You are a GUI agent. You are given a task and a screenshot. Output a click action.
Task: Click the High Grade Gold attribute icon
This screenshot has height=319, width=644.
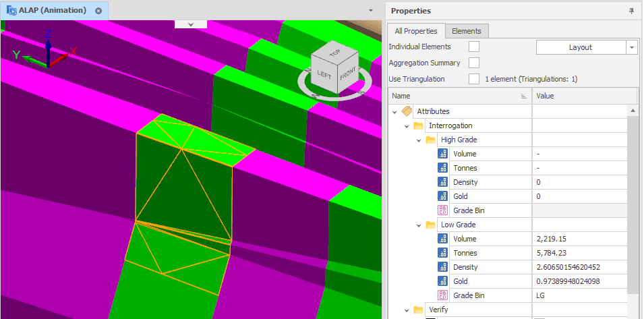pyautogui.click(x=443, y=196)
